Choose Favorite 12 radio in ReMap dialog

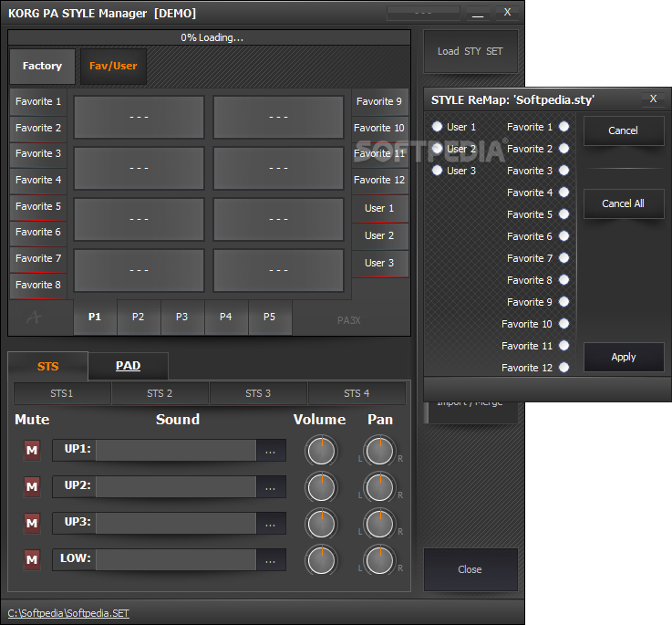564,367
